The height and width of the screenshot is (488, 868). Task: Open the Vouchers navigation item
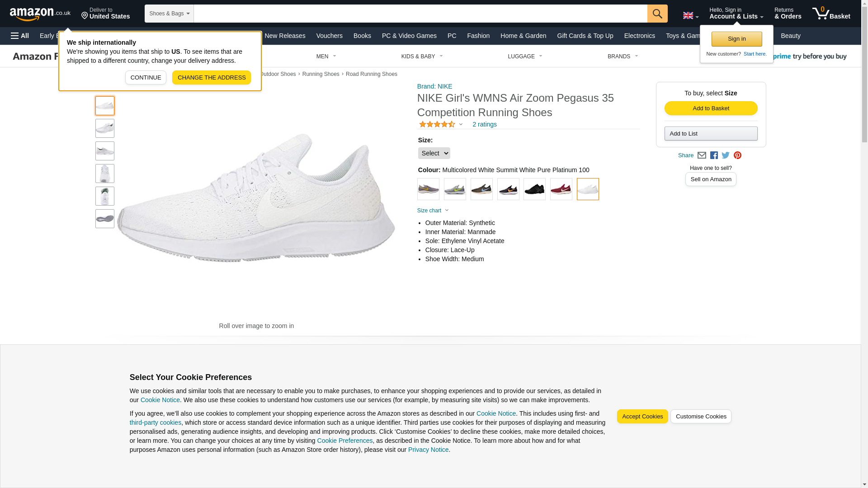(x=329, y=36)
